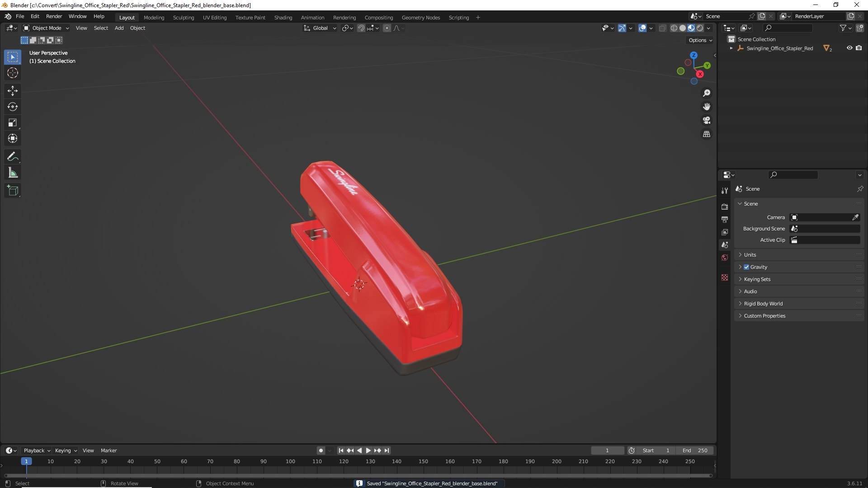This screenshot has height=488, width=868.
Task: Open the Render properties tab icon
Action: tap(725, 206)
